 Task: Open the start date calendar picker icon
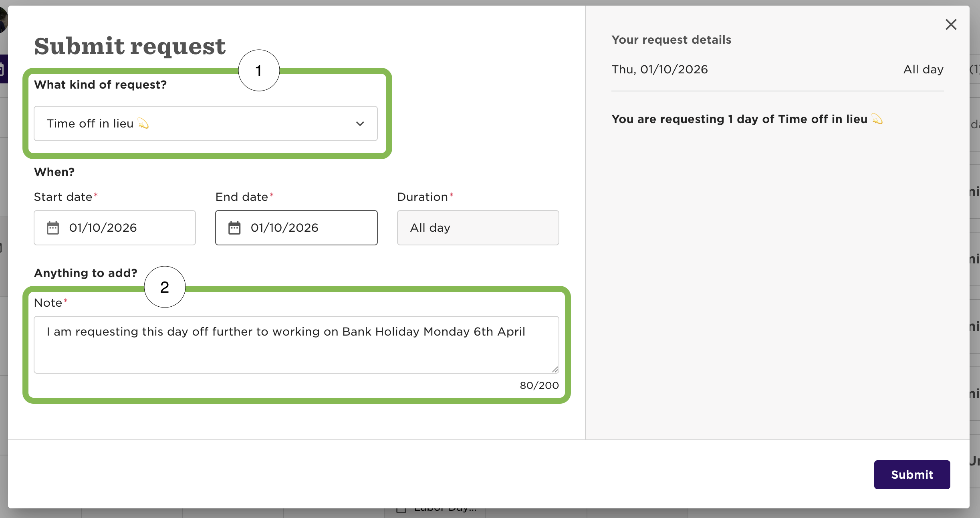[53, 228]
